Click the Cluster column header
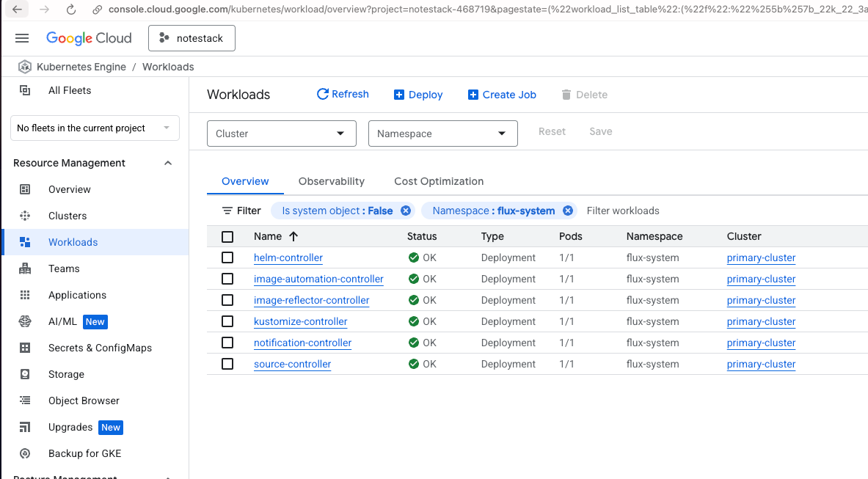Screen dimensions: 868x479 (x=744, y=236)
